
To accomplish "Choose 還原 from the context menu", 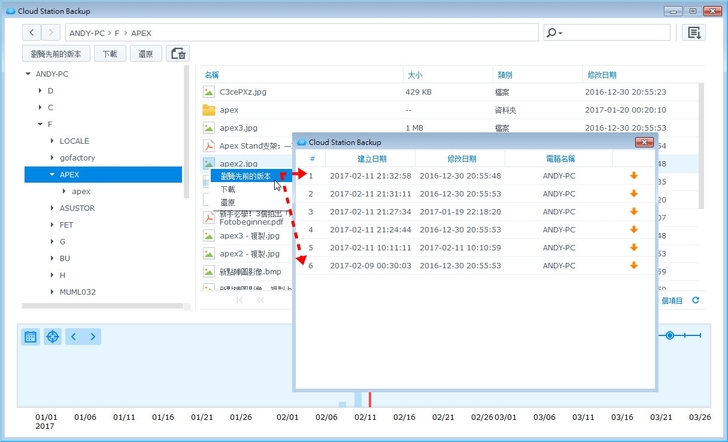I will coord(228,202).
